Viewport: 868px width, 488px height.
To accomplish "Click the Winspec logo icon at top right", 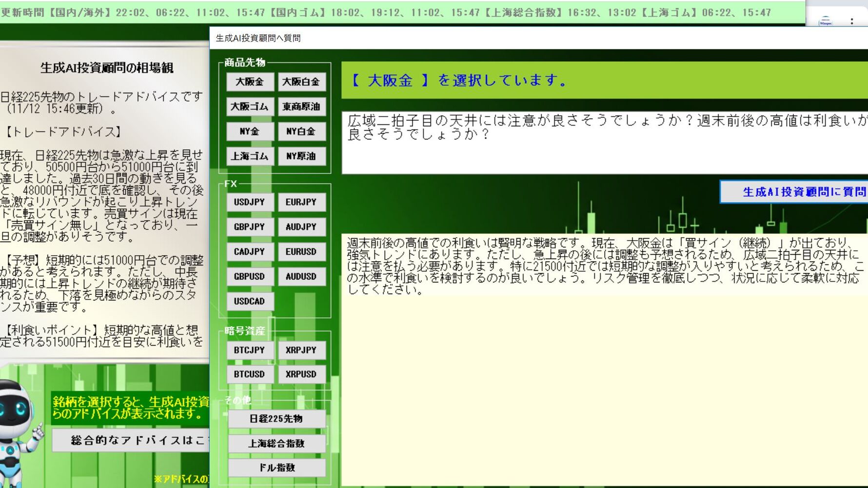I will coord(826,21).
